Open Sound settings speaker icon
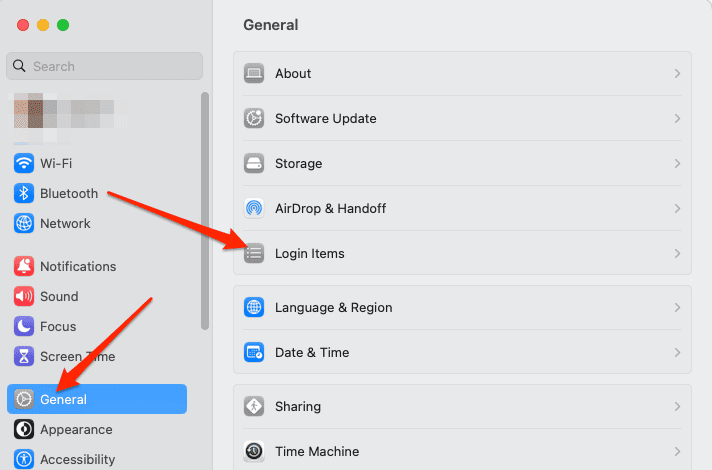 click(24, 296)
